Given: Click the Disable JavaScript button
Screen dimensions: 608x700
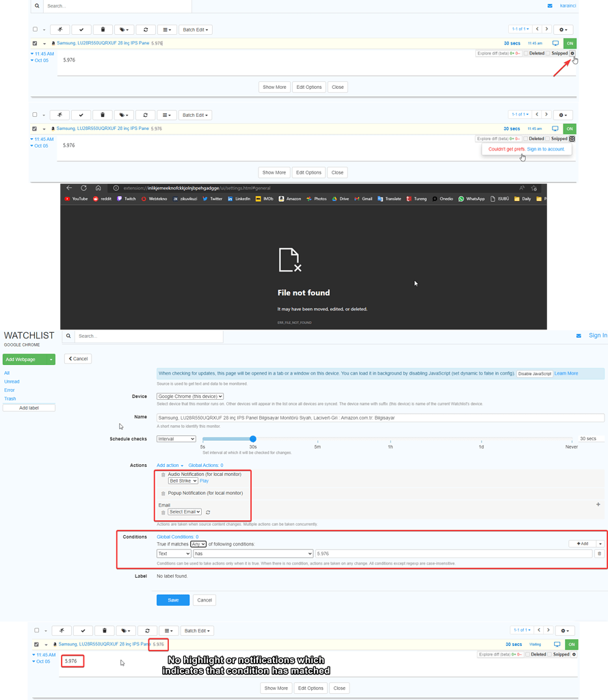Looking at the screenshot, I should click(535, 374).
